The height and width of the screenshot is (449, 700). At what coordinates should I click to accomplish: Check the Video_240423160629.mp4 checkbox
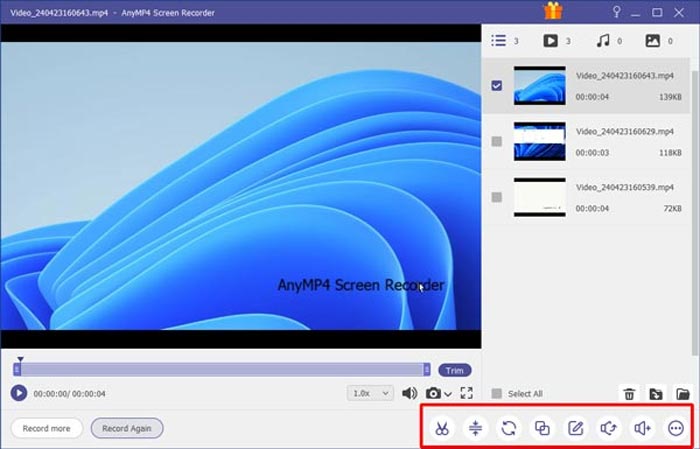point(496,141)
